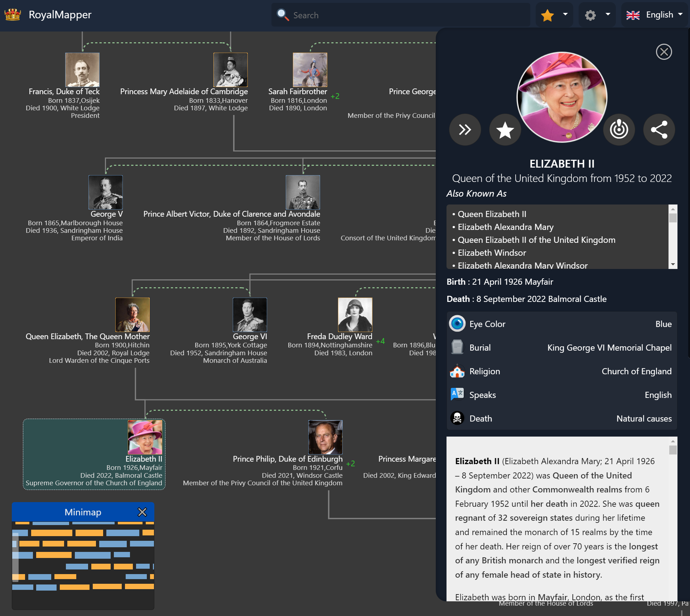Expand the +2 badge beside Prince Philip
Image resolution: width=690 pixels, height=616 pixels.
351,463
